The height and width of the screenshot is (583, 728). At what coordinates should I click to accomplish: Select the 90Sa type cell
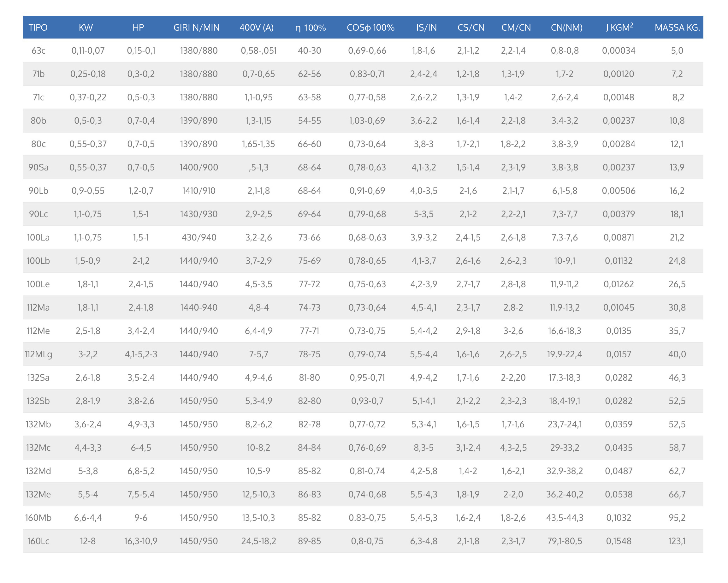[38, 168]
